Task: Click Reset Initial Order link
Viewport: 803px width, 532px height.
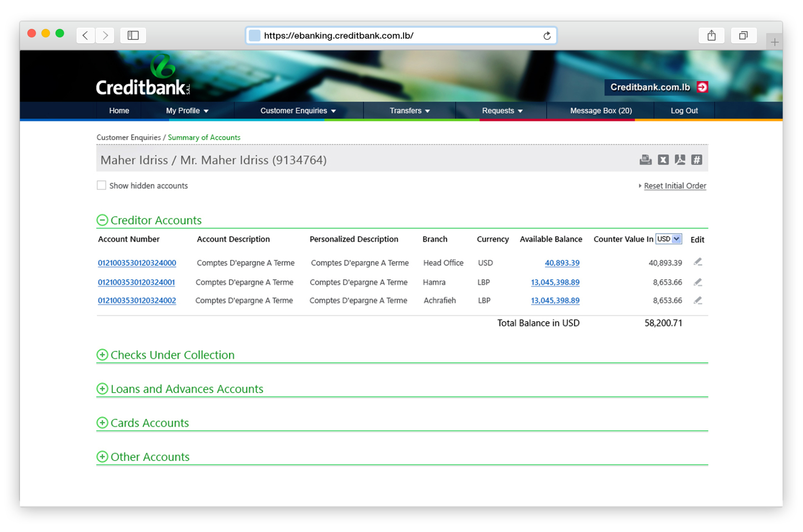Action: pyautogui.click(x=675, y=185)
